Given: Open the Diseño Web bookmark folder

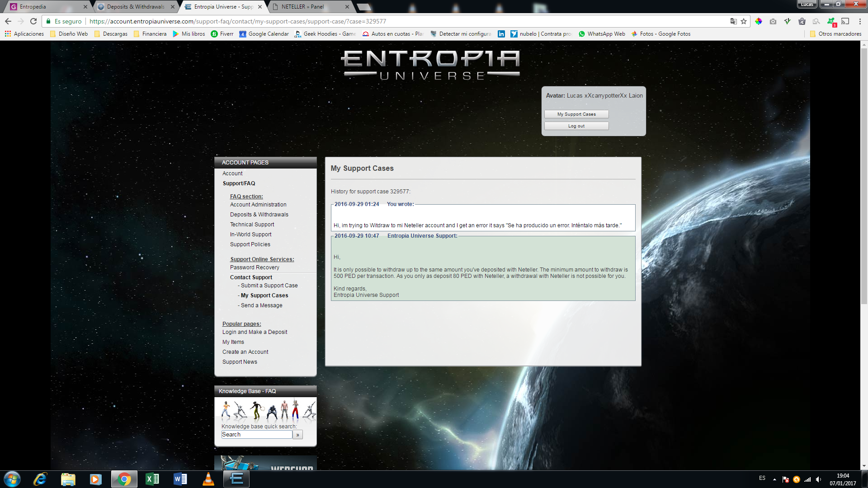Looking at the screenshot, I should coord(69,34).
